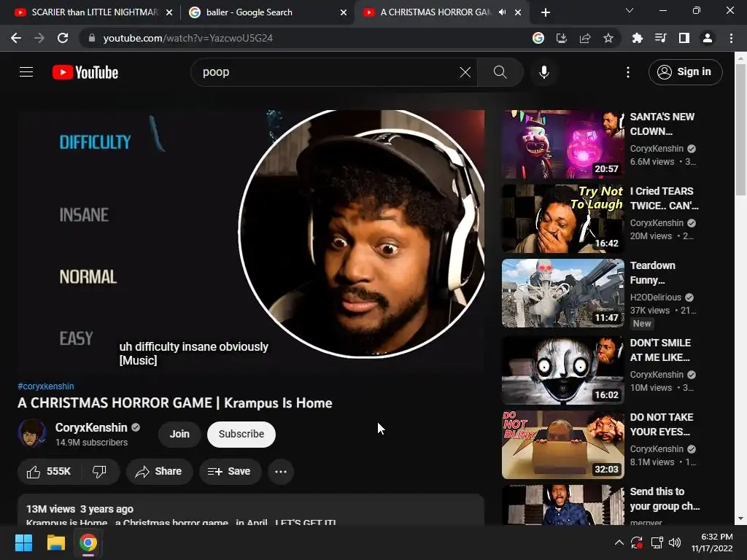Clear the search text with the X icon

pyautogui.click(x=465, y=72)
